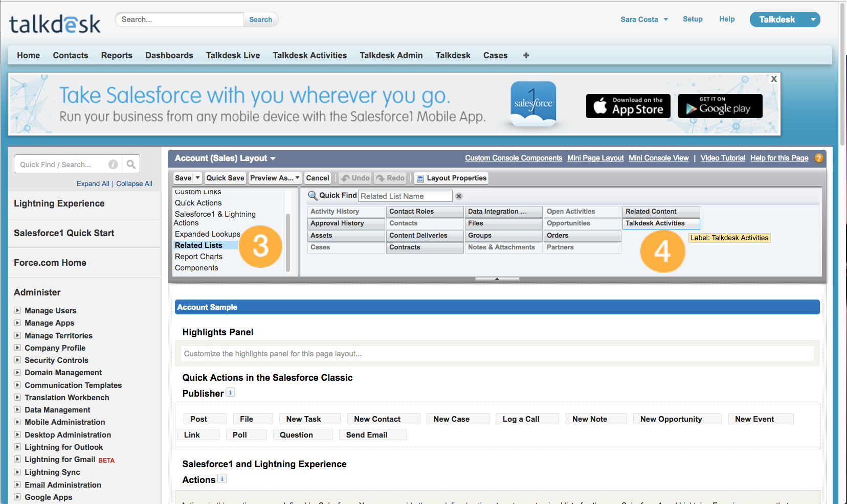The height and width of the screenshot is (504, 847).
Task: Expand the Lightning Sync tree item
Action: tap(17, 472)
